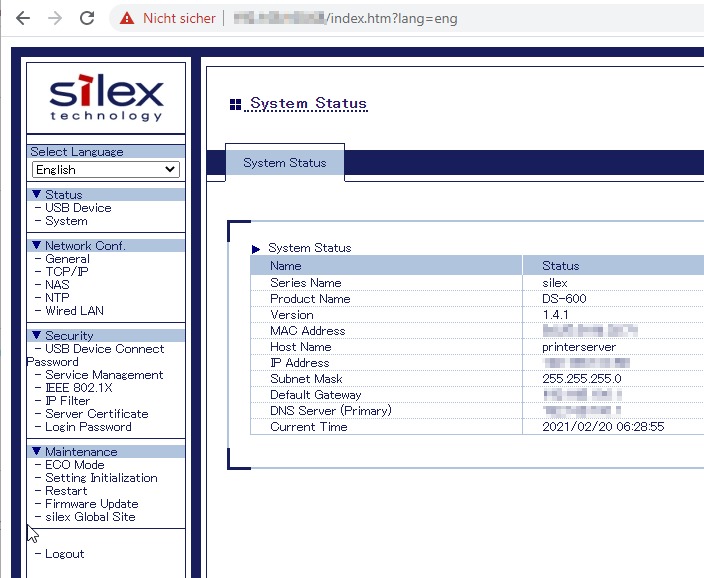Click the browser back arrow
The width and height of the screenshot is (704, 578).
[23, 18]
